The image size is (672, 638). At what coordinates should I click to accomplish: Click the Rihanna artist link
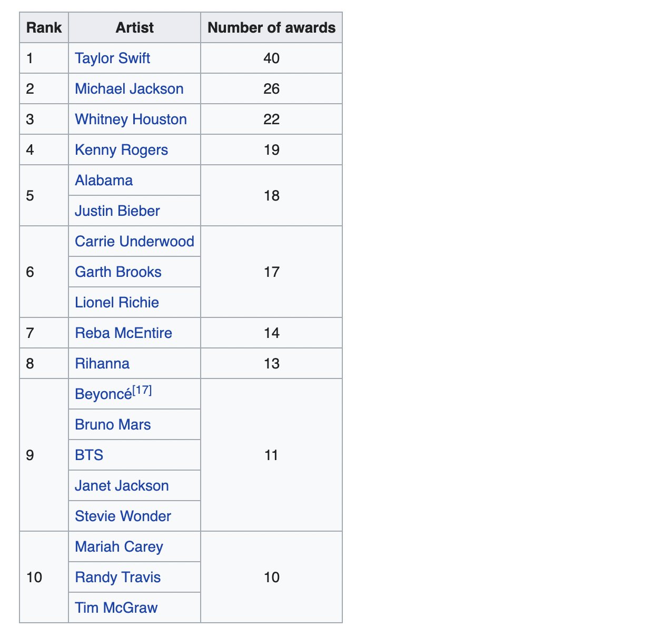[102, 364]
